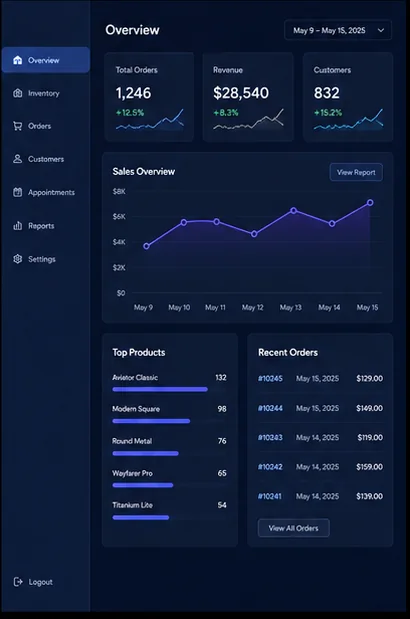Click the May 11 data point on sales chart

point(216,221)
